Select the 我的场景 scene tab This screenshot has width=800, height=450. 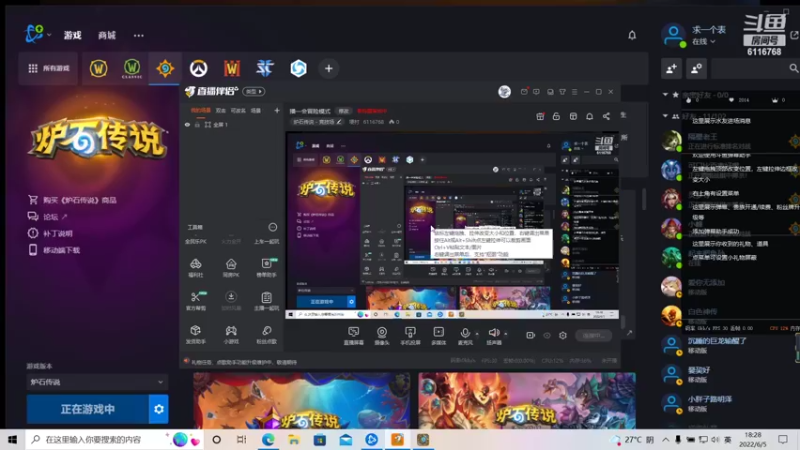coord(201,110)
